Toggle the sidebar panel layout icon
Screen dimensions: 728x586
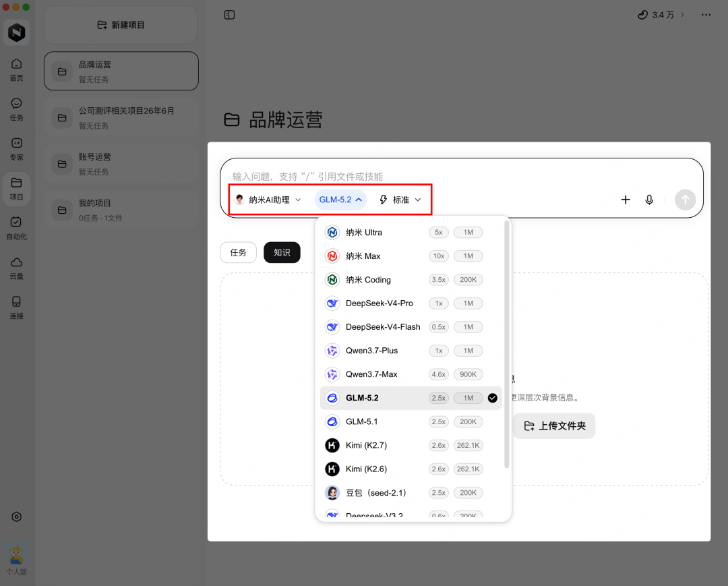(x=229, y=15)
